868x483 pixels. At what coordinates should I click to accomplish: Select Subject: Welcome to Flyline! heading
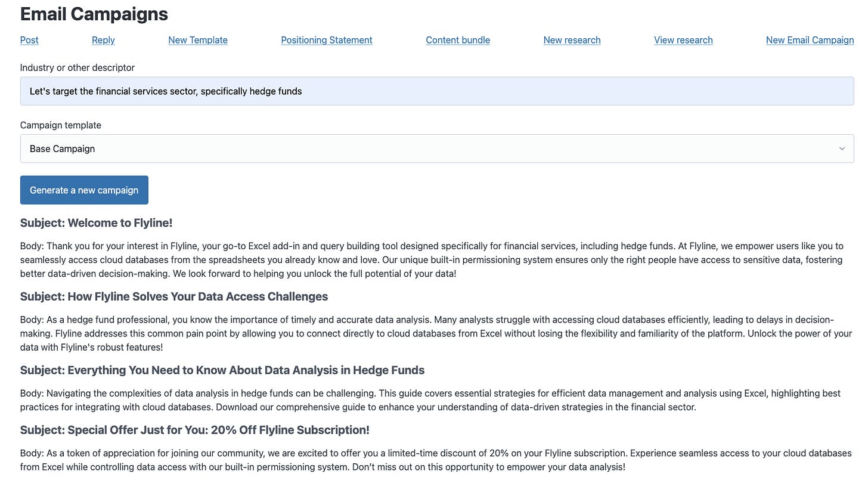pyautogui.click(x=96, y=223)
